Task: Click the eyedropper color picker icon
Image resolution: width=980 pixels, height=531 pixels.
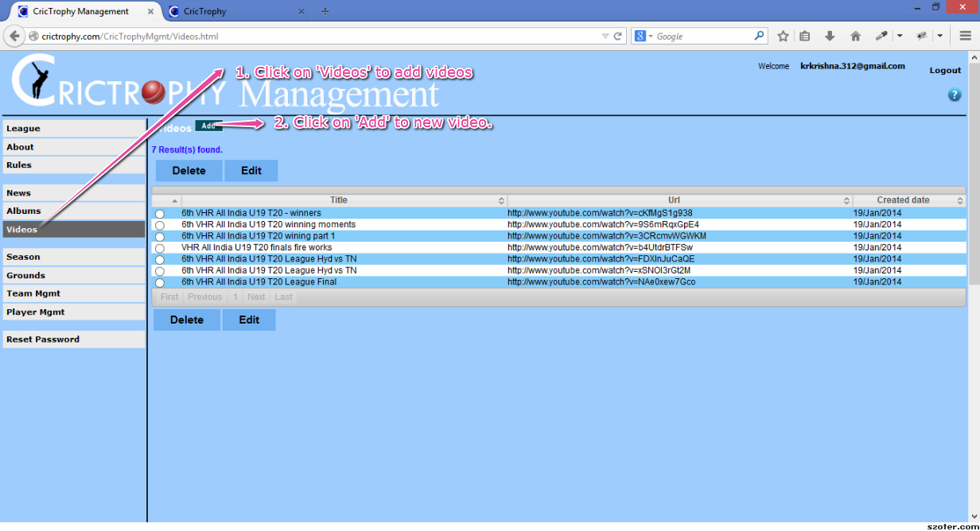Action: point(881,36)
